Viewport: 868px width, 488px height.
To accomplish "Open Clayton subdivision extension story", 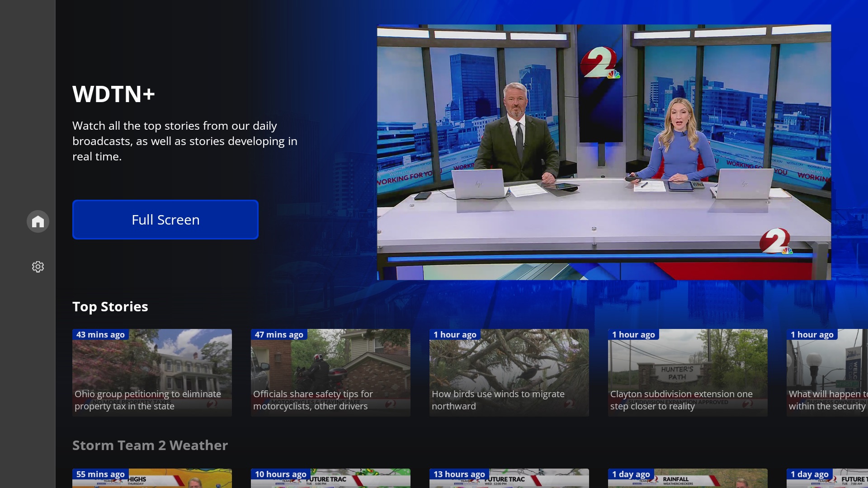I will 688,373.
